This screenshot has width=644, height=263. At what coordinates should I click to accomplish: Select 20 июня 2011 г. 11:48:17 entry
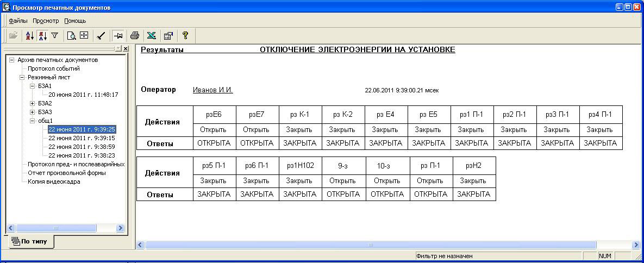coord(83,95)
